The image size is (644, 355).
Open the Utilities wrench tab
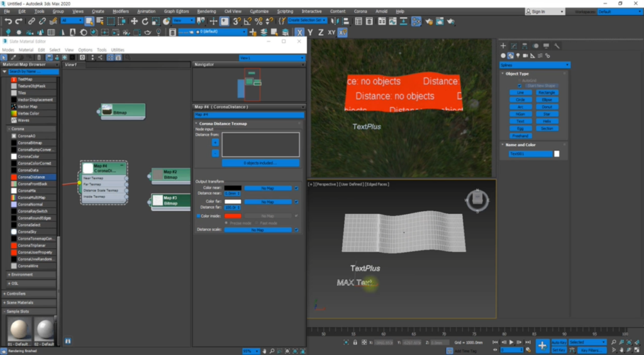pos(557,46)
